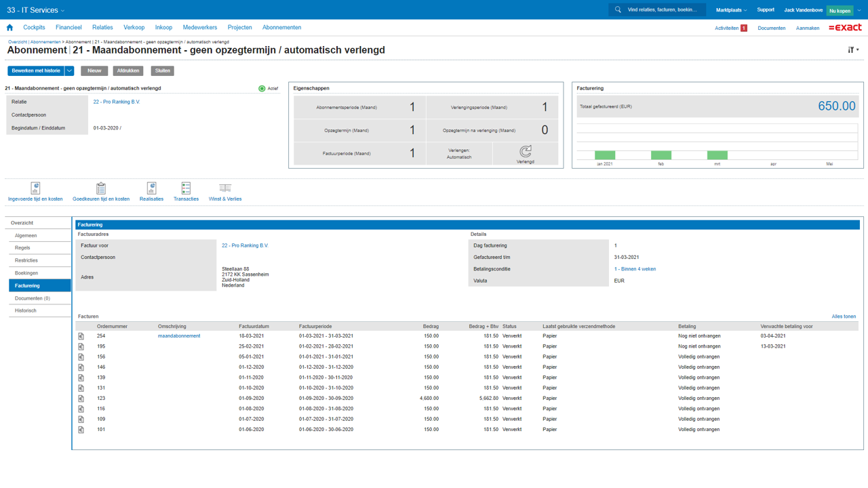Open the 33 - IT Services company dropdown
Image resolution: width=868 pixels, height=488 pixels.
pos(36,10)
